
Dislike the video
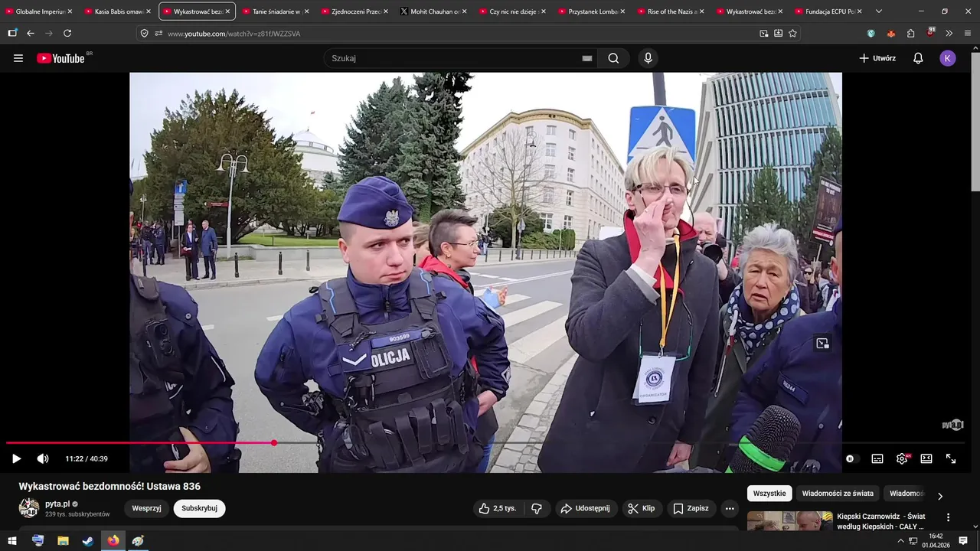(x=537, y=508)
